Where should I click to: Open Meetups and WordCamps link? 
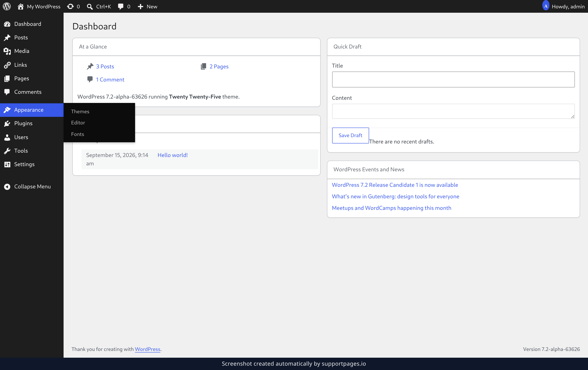(391, 208)
